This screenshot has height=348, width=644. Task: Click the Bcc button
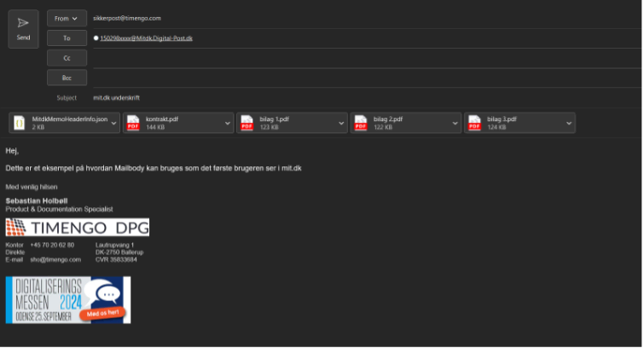point(67,78)
